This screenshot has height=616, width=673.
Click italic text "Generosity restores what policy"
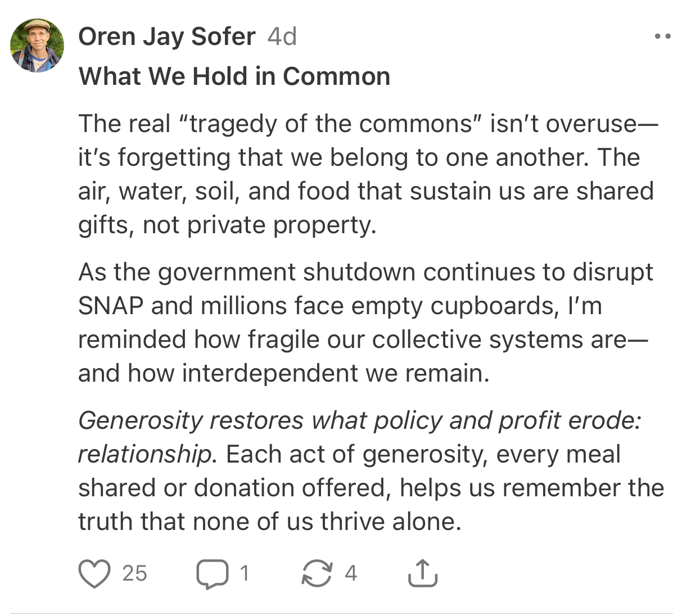pyautogui.click(x=262, y=420)
